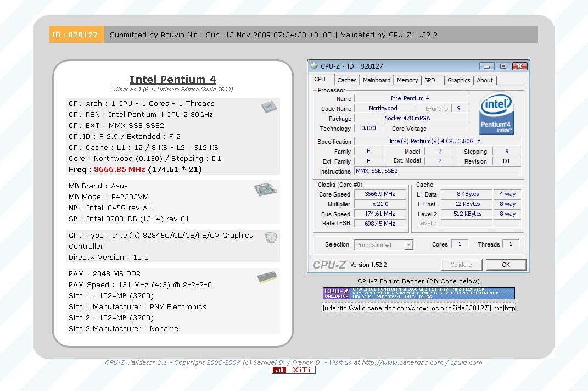The width and height of the screenshot is (588, 391).
Task: Click the DirectX Version : 10.0 line
Action: tap(108, 257)
